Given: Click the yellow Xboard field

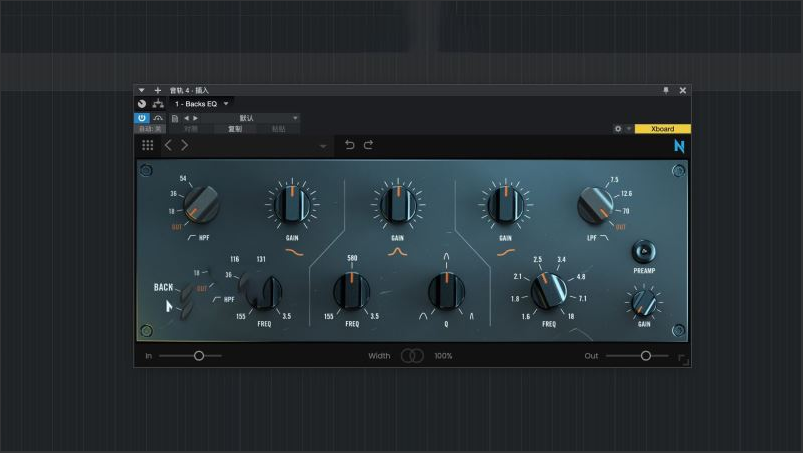Looking at the screenshot, I should 663,129.
